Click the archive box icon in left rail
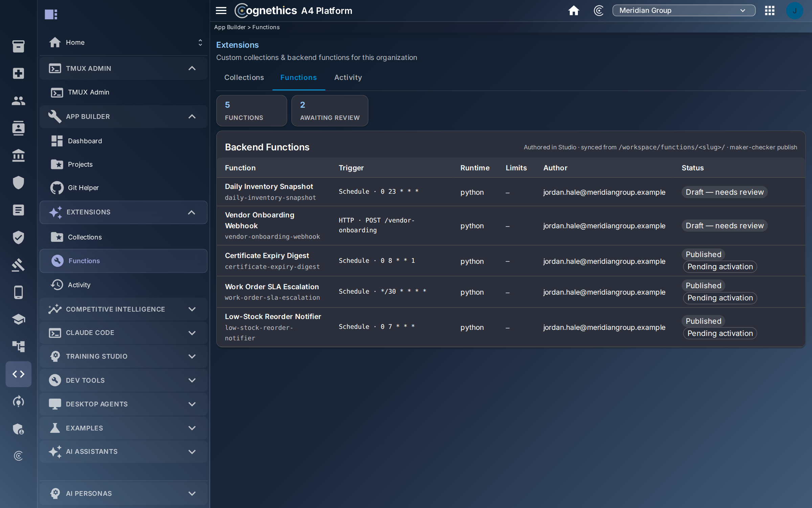 point(18,46)
